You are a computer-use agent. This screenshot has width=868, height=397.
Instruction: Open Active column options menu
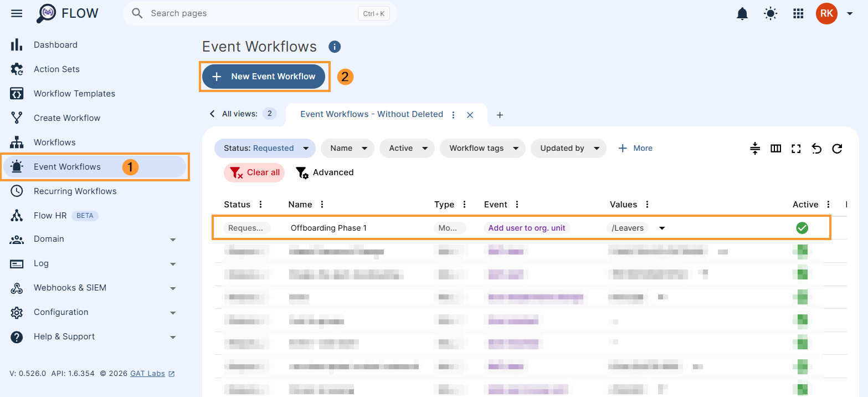coord(829,205)
